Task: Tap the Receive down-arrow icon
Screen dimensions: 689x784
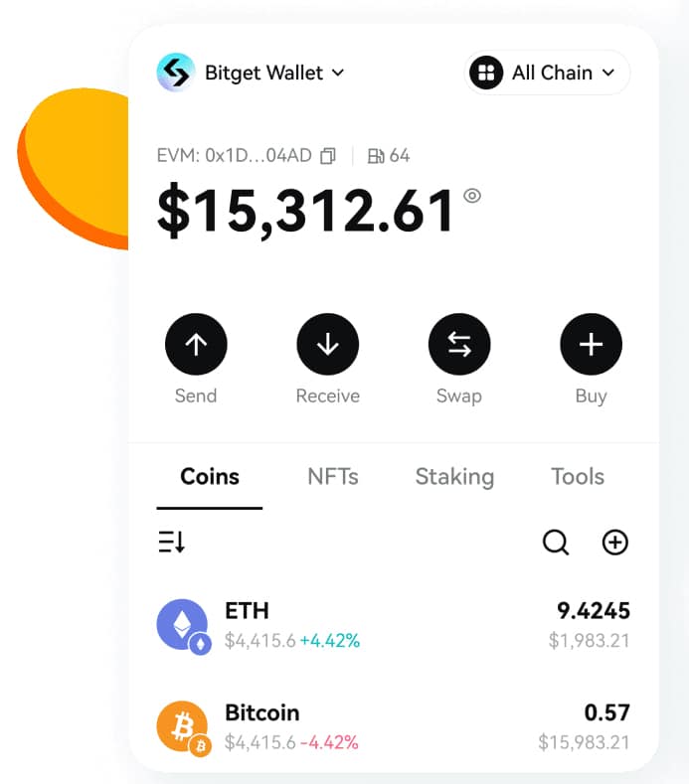Action: tap(328, 345)
